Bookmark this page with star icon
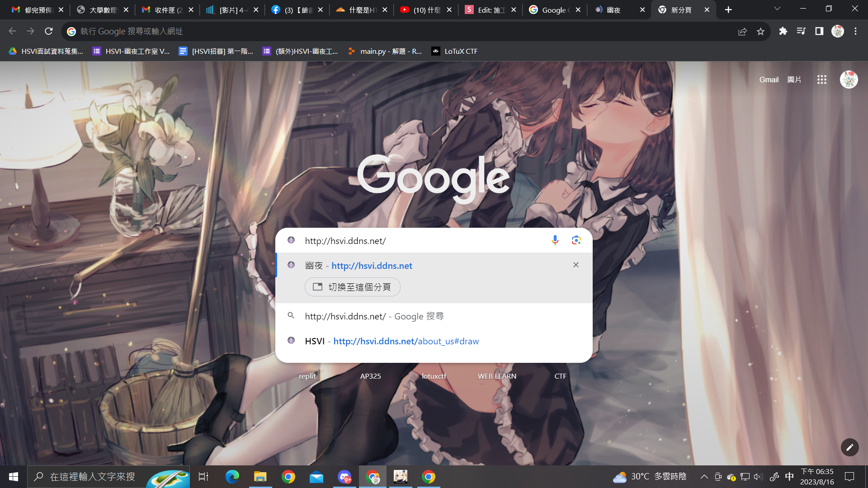 (760, 31)
